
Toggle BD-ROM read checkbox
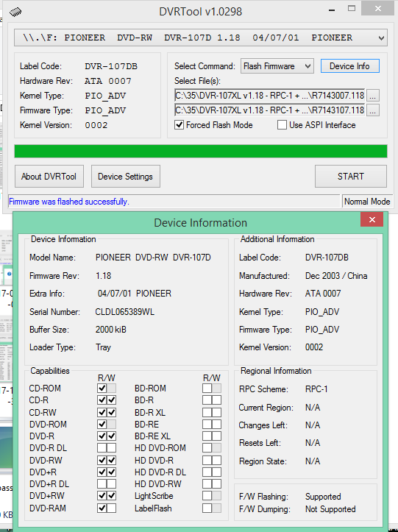(x=207, y=388)
